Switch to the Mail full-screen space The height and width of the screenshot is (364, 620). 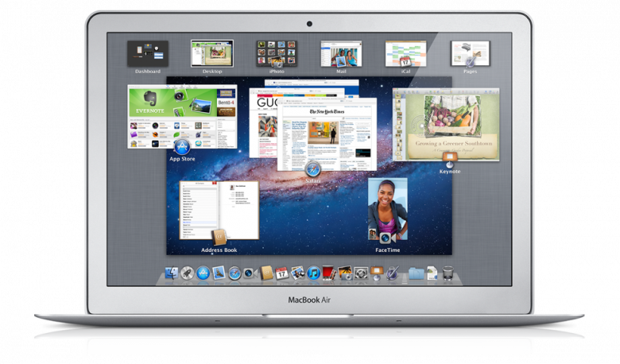341,53
